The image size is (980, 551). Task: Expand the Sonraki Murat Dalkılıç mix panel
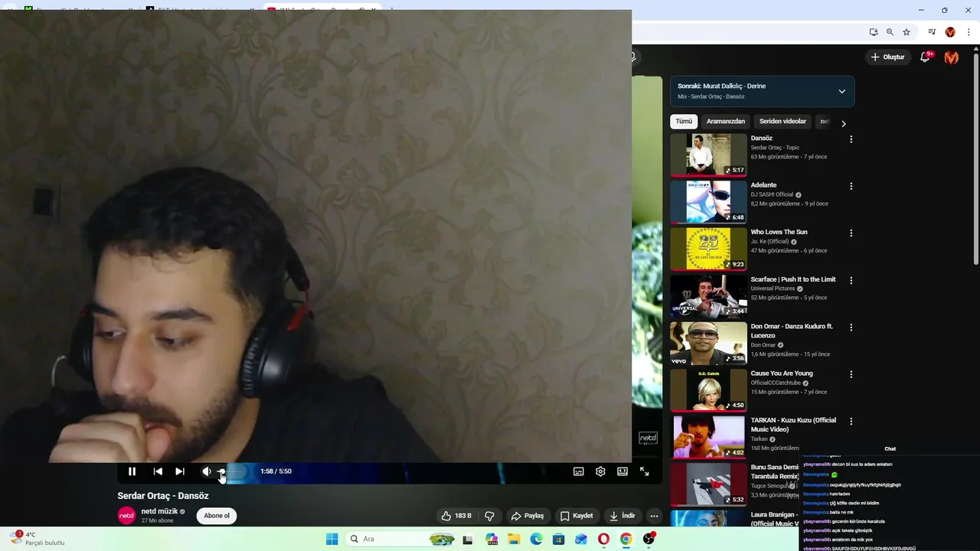tap(841, 91)
